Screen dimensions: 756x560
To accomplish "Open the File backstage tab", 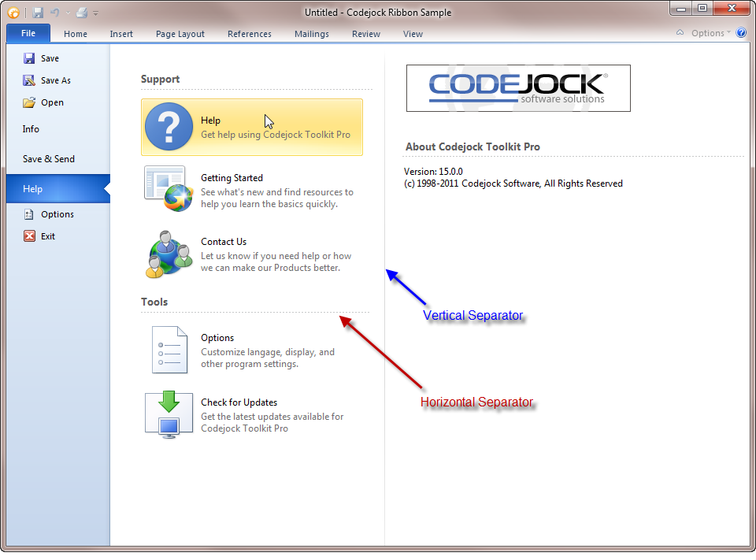I will (x=28, y=33).
